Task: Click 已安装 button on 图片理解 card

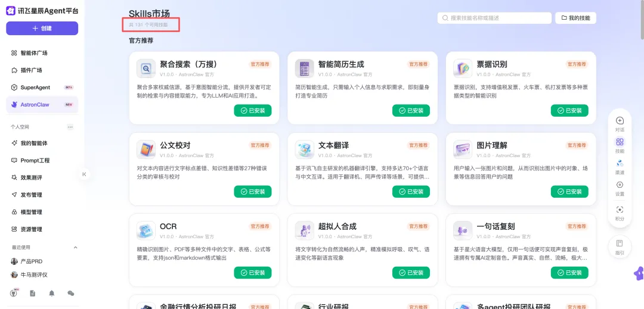Action: pos(569,191)
